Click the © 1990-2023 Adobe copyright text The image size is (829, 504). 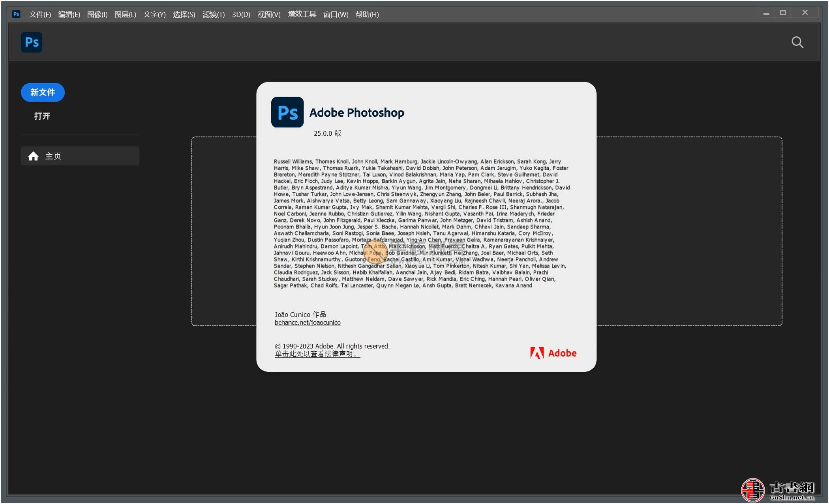tap(332, 346)
